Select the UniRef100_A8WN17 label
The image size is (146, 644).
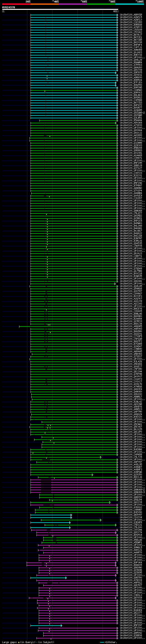pyautogui.click(x=131, y=397)
